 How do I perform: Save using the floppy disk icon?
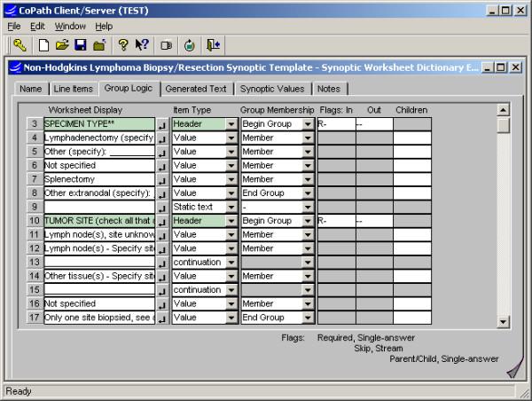pos(80,44)
